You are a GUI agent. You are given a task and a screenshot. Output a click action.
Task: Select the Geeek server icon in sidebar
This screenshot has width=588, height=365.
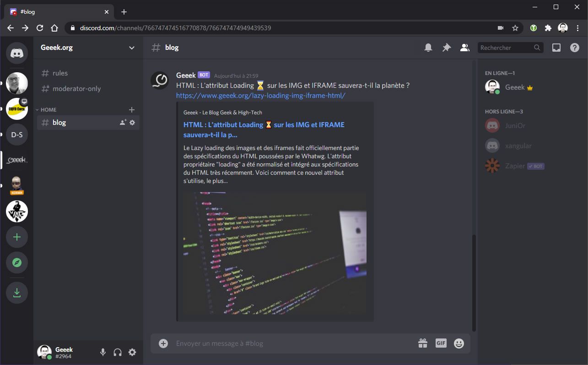click(17, 160)
